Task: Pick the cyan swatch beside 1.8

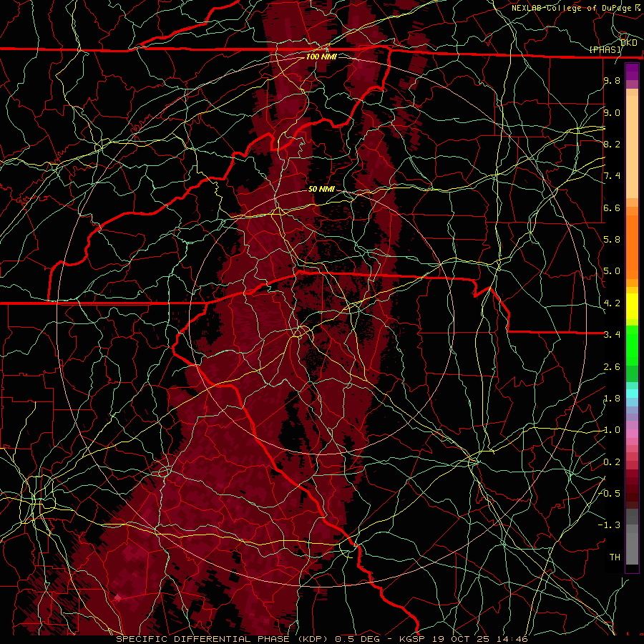Action: point(632,394)
